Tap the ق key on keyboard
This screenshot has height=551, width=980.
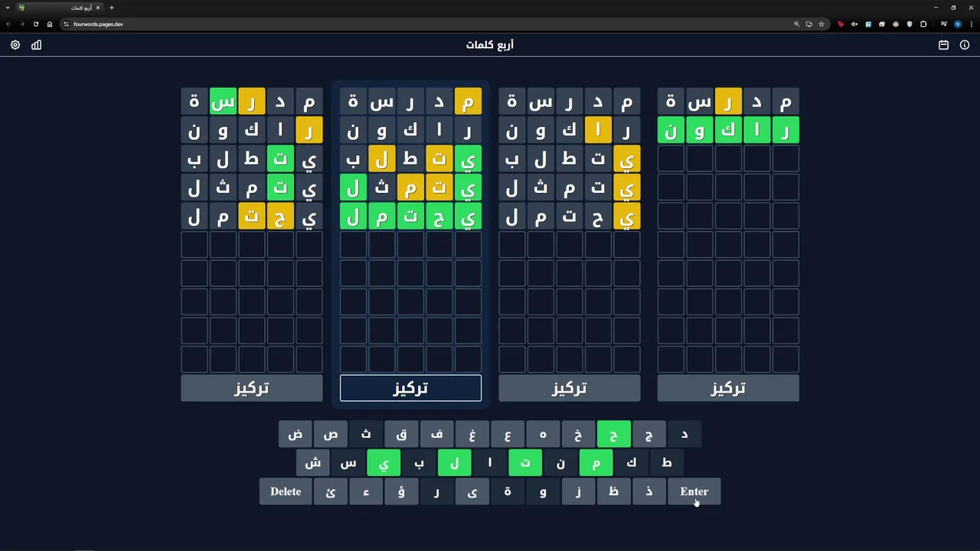[401, 434]
